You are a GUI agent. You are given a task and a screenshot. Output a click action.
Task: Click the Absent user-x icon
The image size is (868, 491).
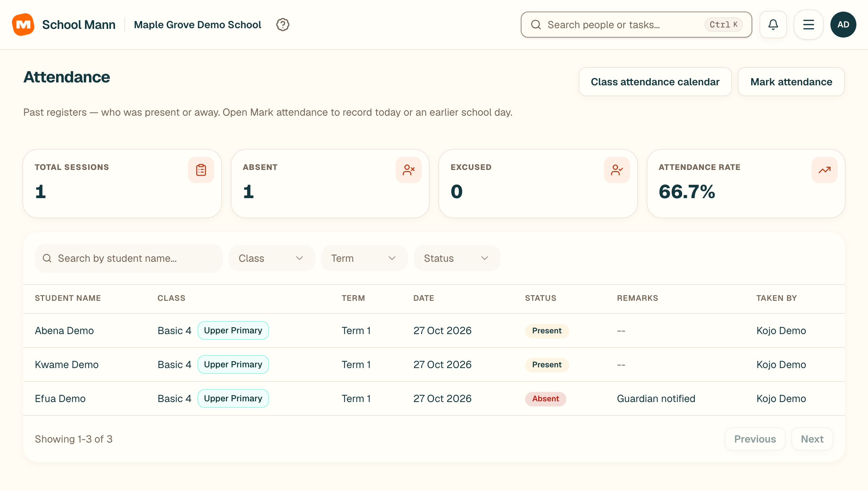[409, 170]
